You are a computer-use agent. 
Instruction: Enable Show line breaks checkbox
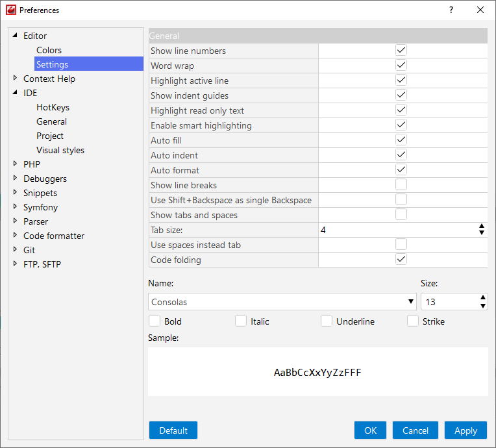pos(401,184)
